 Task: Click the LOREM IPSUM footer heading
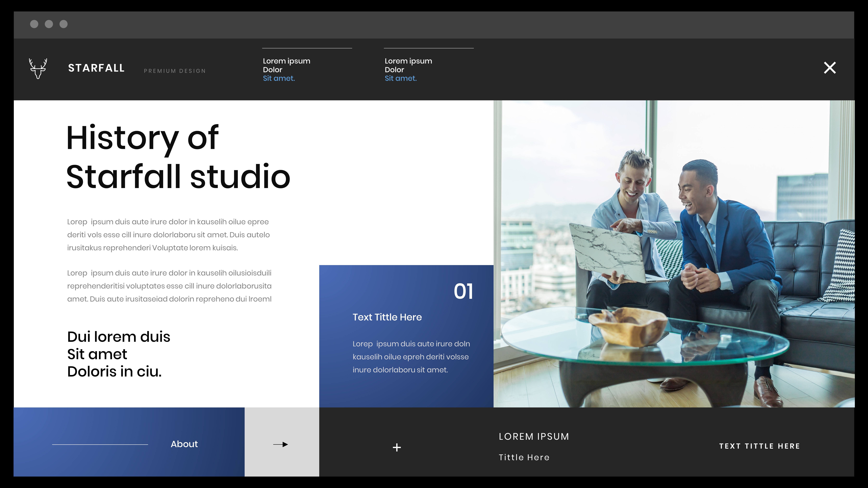pos(534,436)
